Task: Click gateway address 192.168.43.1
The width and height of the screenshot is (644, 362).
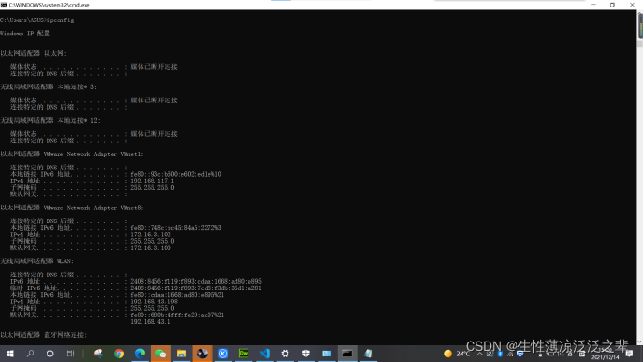Action: 151,321
